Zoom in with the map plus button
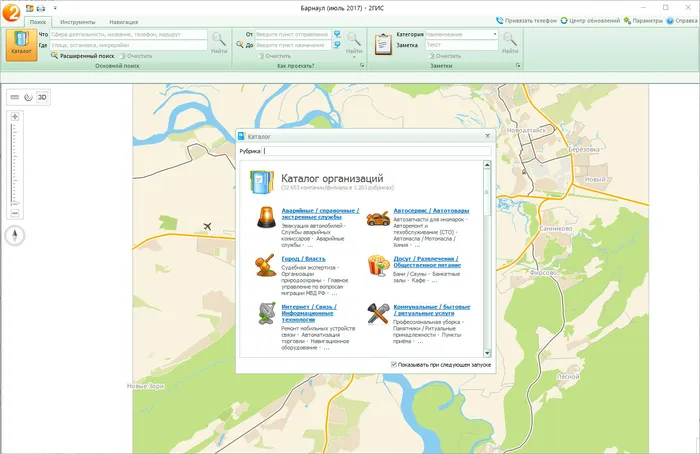Viewport: 700px width, 454px height. point(15,117)
